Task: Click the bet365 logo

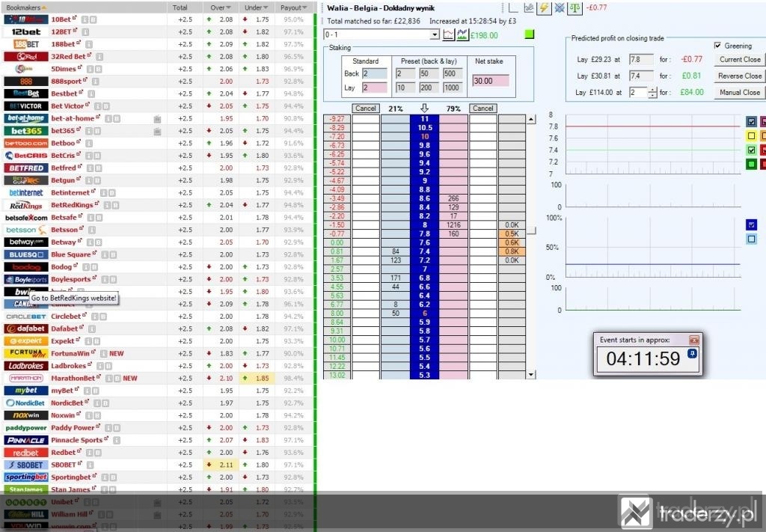Action: point(26,131)
